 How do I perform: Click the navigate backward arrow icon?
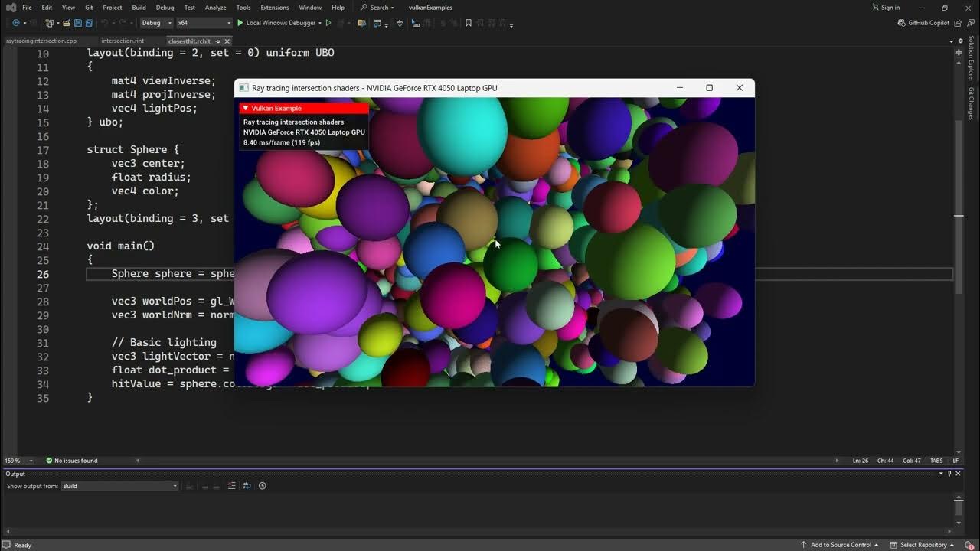click(15, 23)
